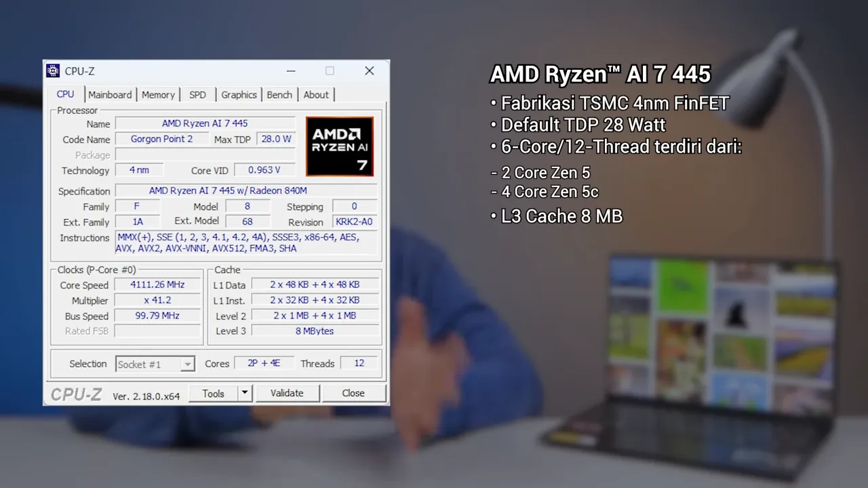This screenshot has height=488, width=868.
Task: View the About tab
Action: [x=316, y=95]
